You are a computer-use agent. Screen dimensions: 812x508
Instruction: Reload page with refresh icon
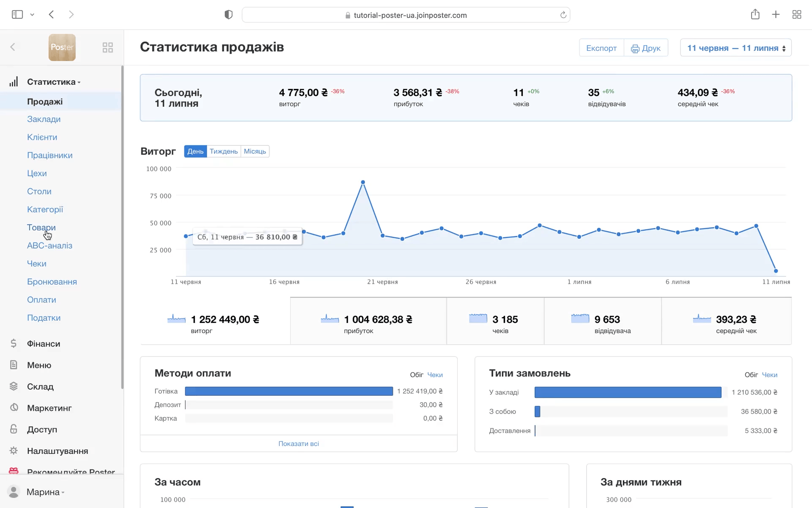pyautogui.click(x=563, y=15)
